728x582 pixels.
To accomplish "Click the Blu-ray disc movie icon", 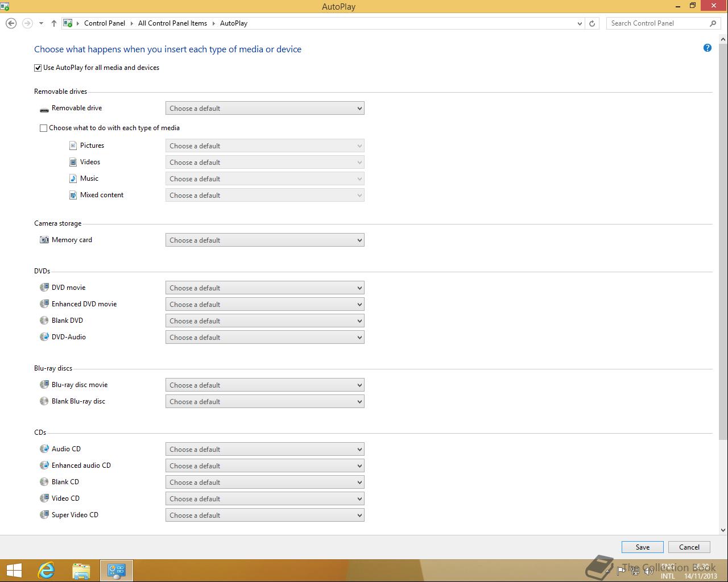I will pos(44,385).
